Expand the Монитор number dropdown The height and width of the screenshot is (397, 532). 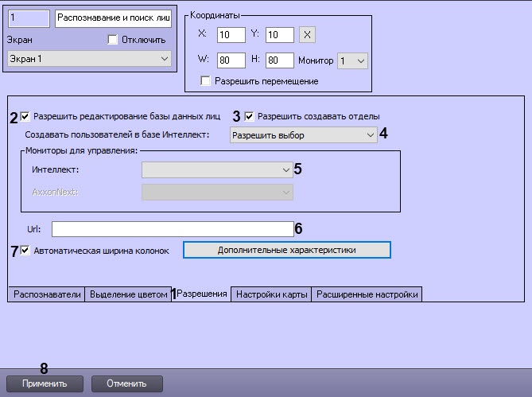pyautogui.click(x=352, y=60)
